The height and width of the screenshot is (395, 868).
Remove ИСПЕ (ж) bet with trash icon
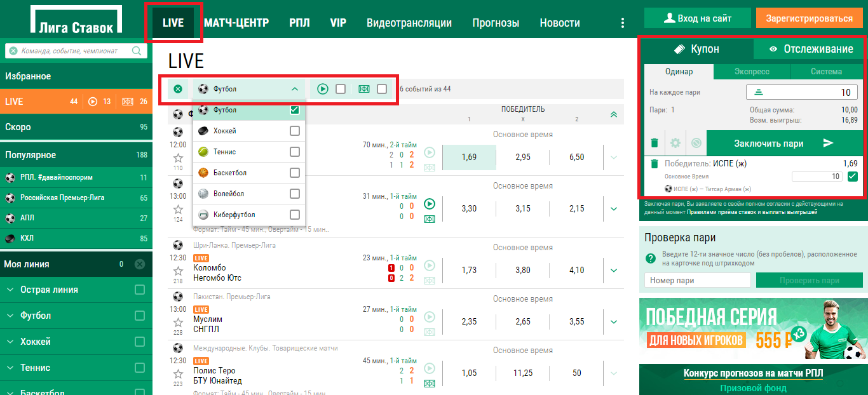tap(654, 164)
